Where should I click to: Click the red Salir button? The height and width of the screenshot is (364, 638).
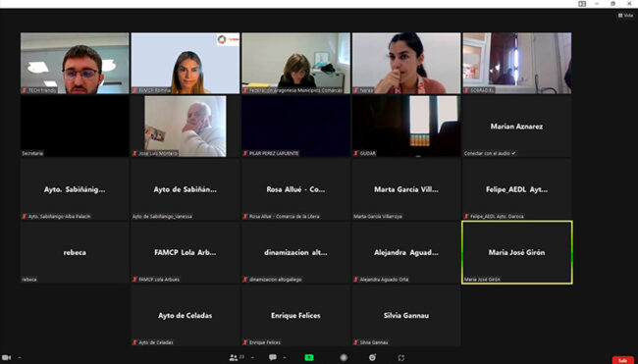coord(623,360)
